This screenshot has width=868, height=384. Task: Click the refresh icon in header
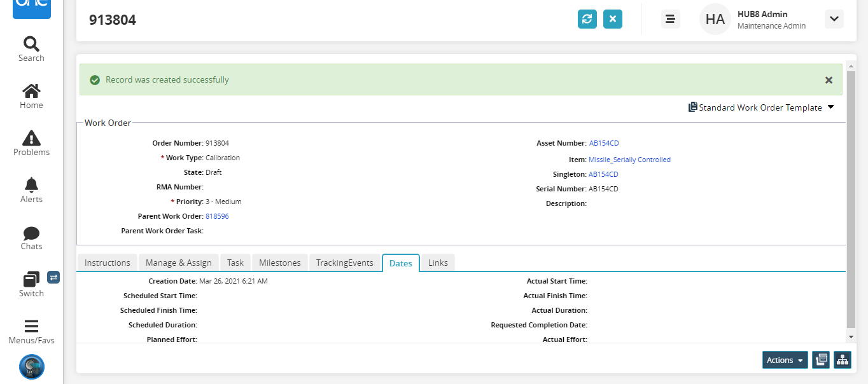pos(587,19)
